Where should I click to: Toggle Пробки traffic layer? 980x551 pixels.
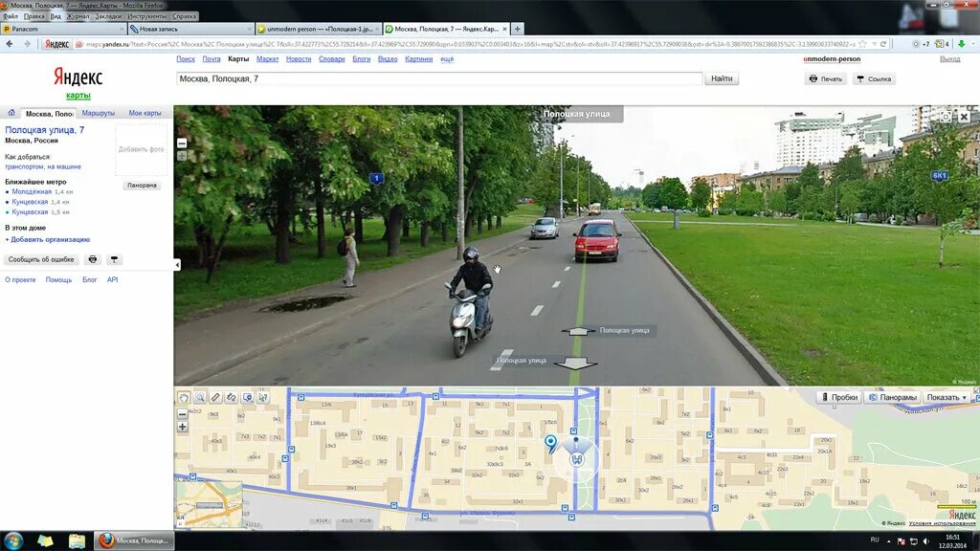point(838,397)
